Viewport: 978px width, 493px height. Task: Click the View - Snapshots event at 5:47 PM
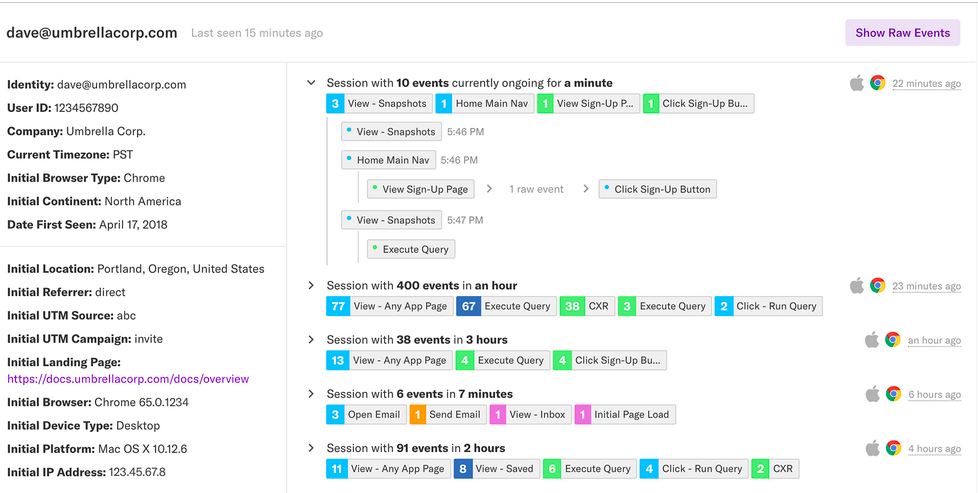point(392,220)
